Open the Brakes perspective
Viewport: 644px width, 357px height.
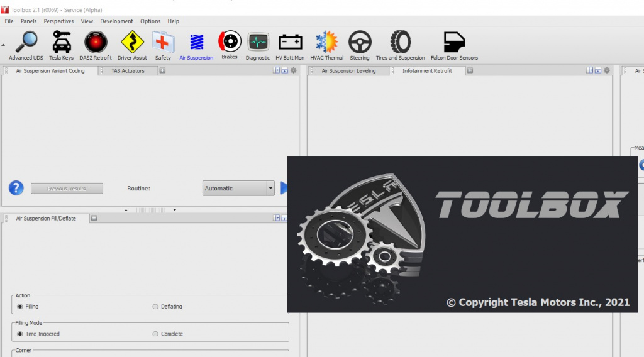[229, 45]
